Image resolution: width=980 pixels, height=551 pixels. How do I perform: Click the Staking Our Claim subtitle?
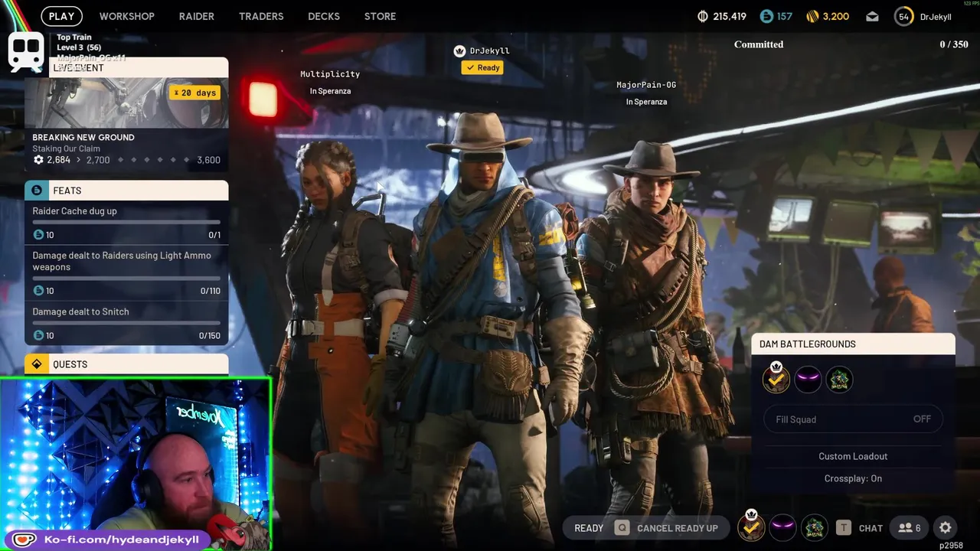coord(67,148)
